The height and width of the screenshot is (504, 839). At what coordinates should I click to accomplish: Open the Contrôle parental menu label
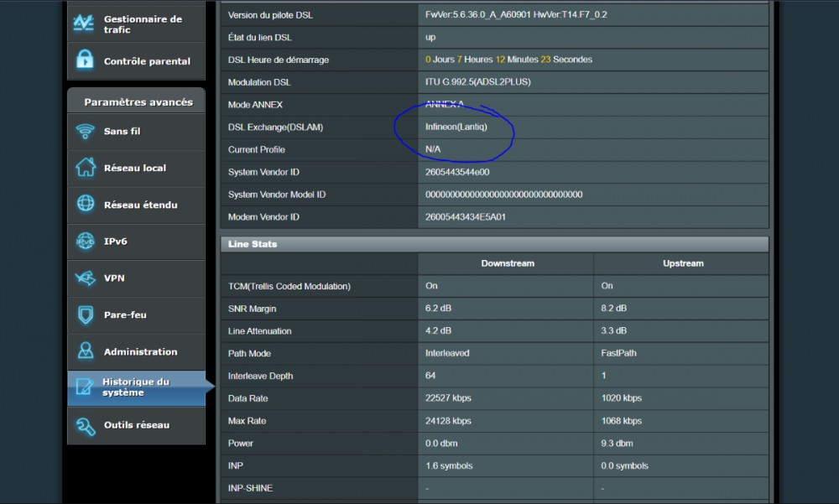point(147,61)
